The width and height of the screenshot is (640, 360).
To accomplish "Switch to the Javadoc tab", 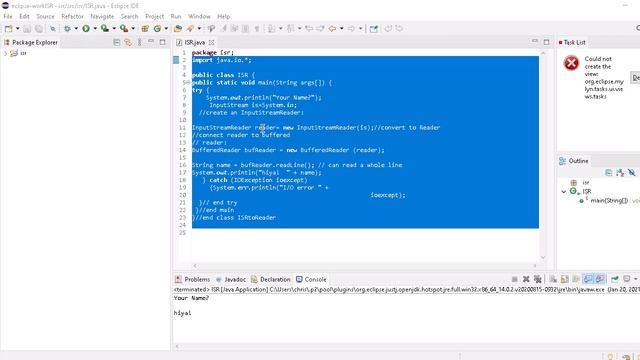I will tap(231, 279).
